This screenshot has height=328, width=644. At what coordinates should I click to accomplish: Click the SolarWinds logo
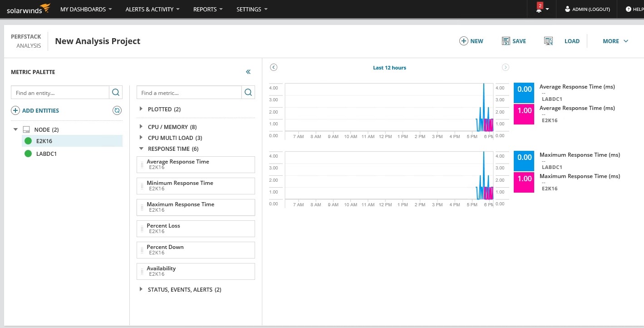pos(28,9)
